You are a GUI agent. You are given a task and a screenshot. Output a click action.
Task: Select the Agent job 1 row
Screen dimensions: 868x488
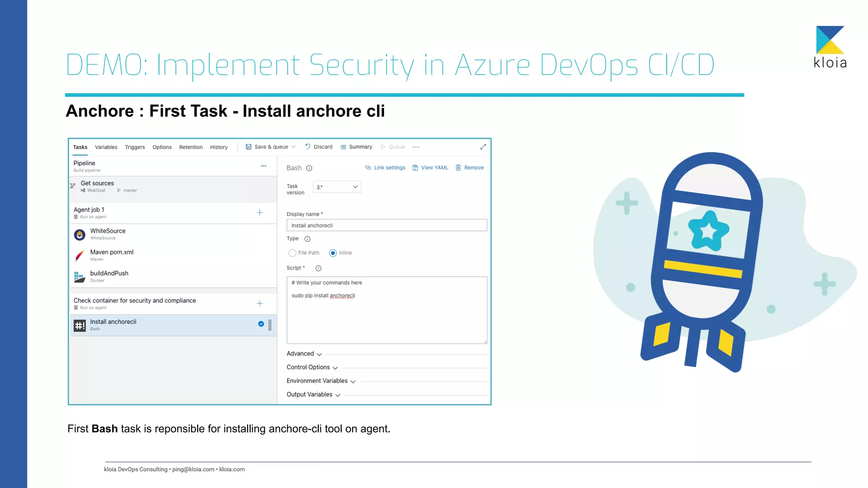coord(173,213)
